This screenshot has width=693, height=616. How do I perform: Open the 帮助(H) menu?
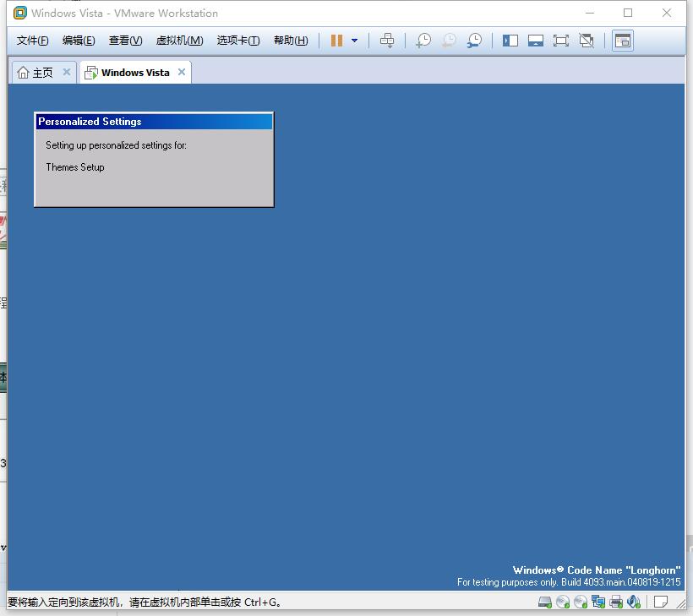291,41
